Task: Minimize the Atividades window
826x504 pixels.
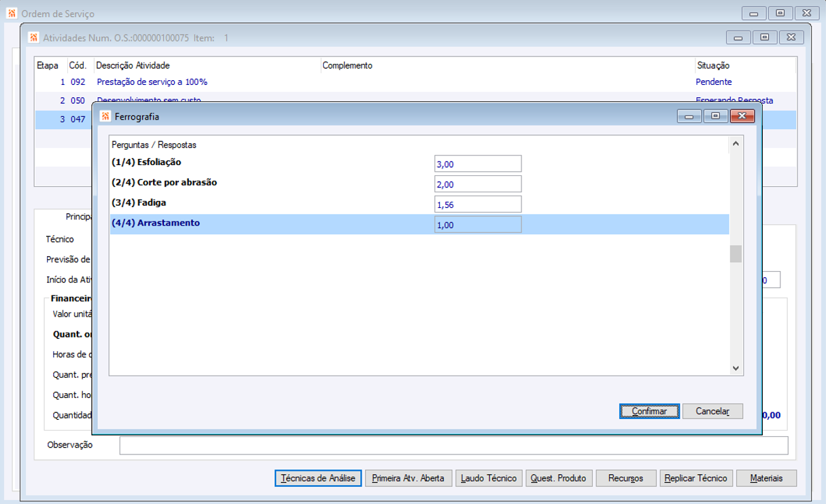Action: 738,37
